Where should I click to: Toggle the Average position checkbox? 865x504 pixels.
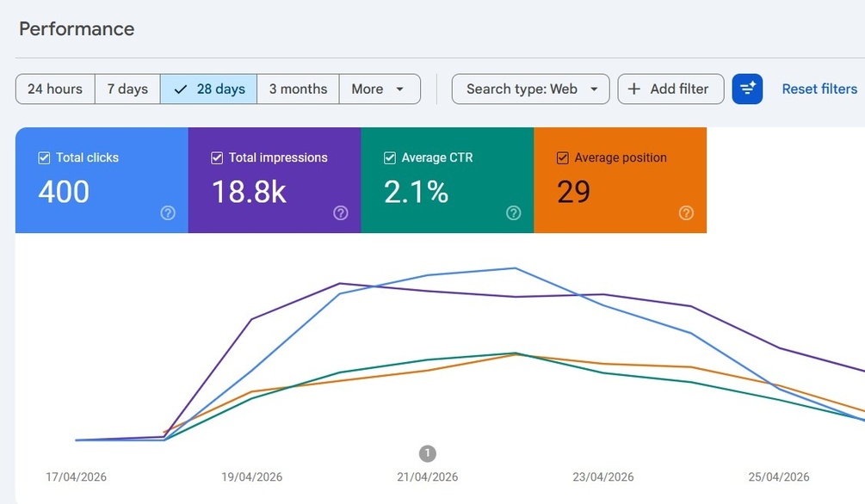coord(562,158)
